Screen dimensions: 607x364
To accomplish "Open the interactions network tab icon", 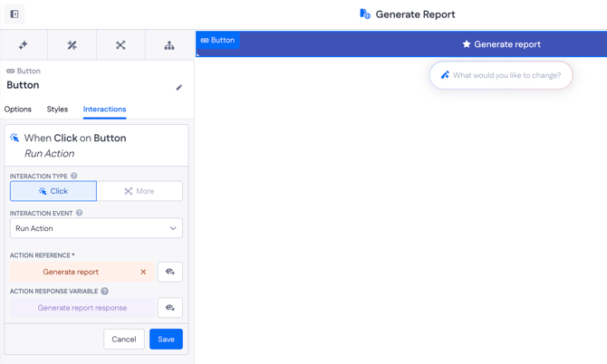I will pos(120,45).
